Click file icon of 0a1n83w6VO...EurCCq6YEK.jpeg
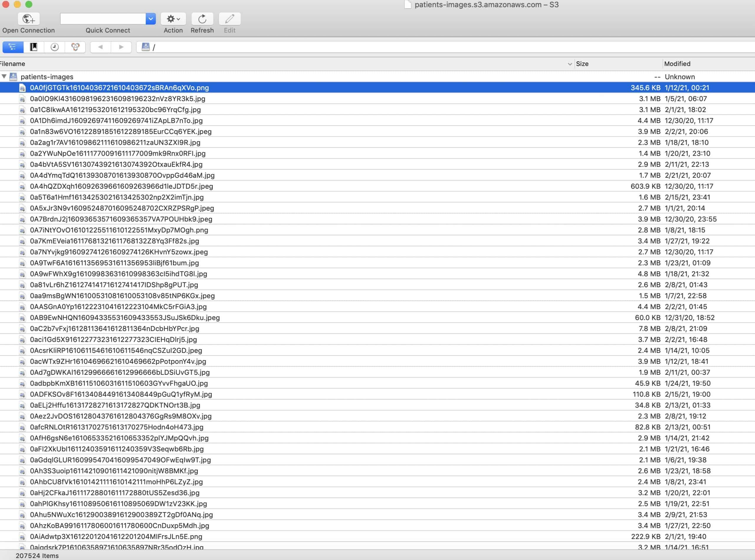 22,132
